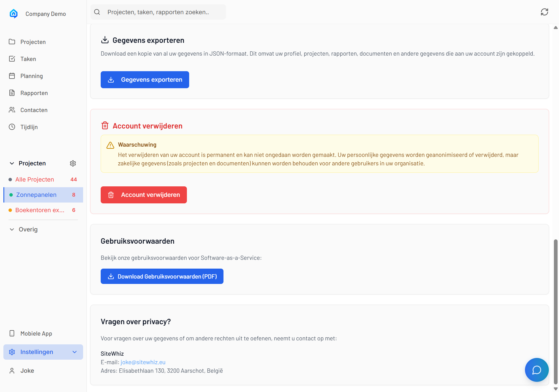Open Planning via its calendar icon
The height and width of the screenshot is (392, 559).
[x=12, y=76]
